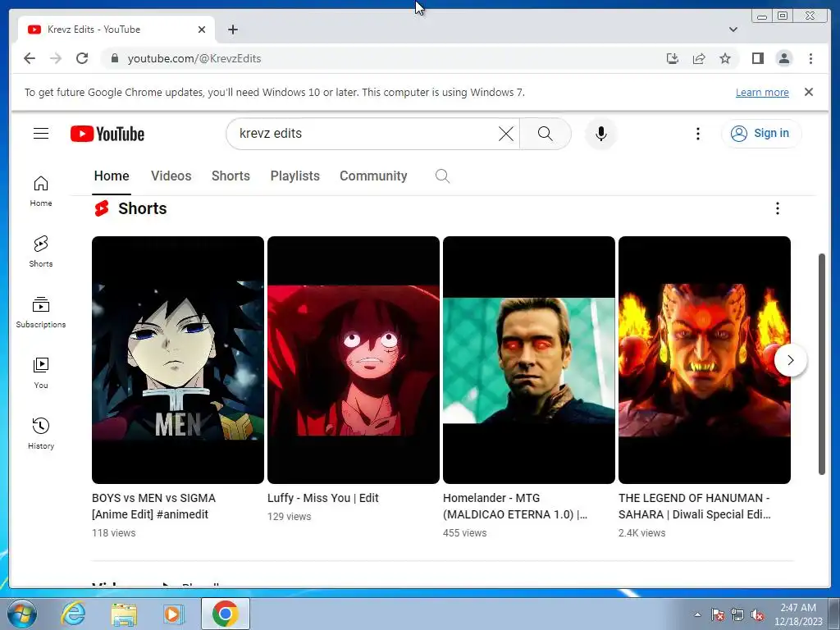Image resolution: width=840 pixels, height=630 pixels.
Task: Open the taskbar clock
Action: (798, 614)
